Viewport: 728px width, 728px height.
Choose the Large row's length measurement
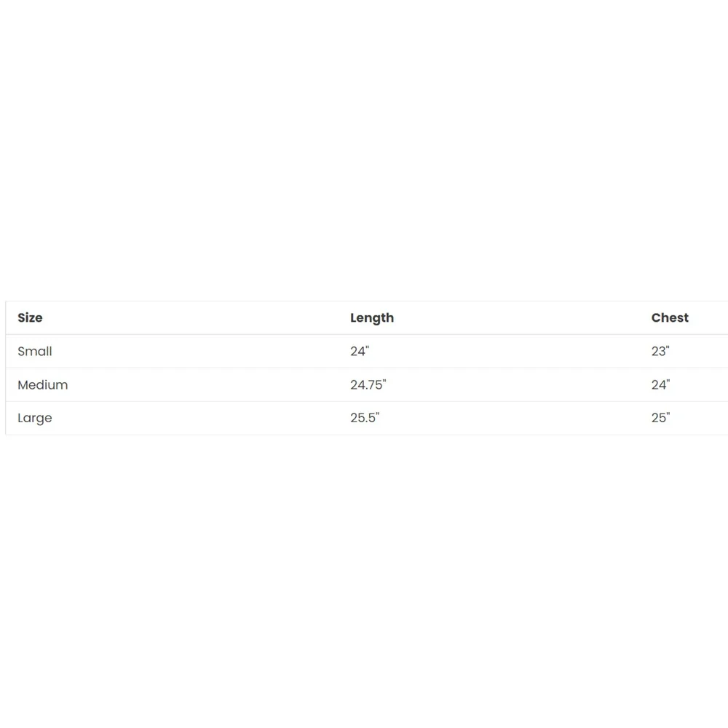(365, 417)
